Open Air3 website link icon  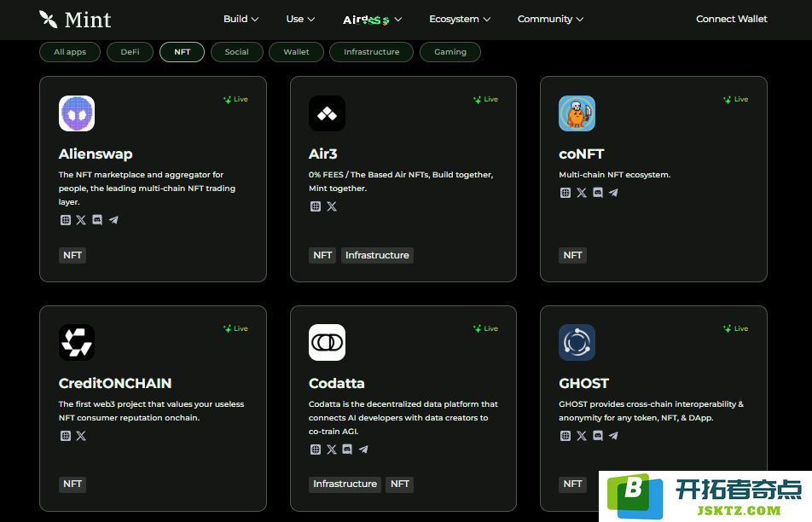(x=316, y=206)
